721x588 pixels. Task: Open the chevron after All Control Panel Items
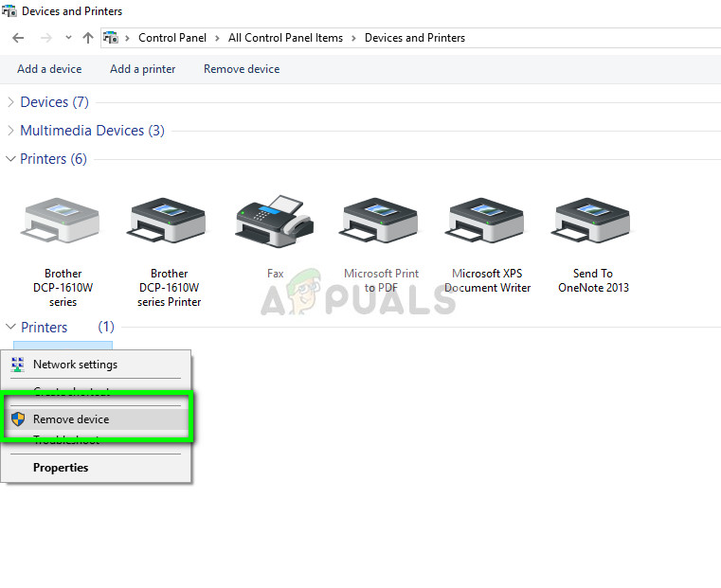tap(353, 38)
